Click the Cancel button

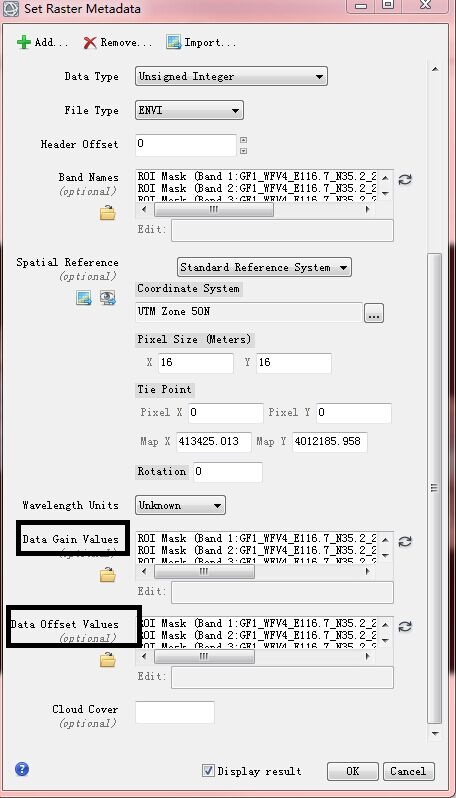408,771
